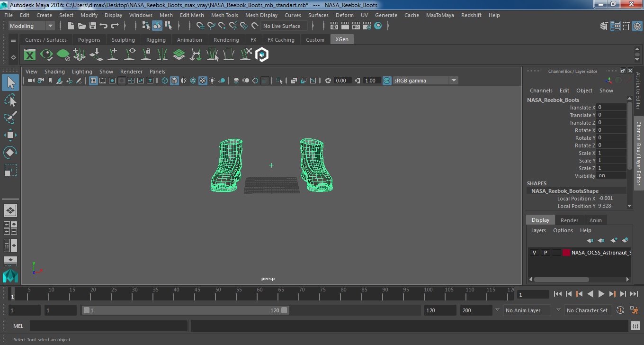
Task: Click the Open Scene folder icon
Action: (x=82, y=26)
